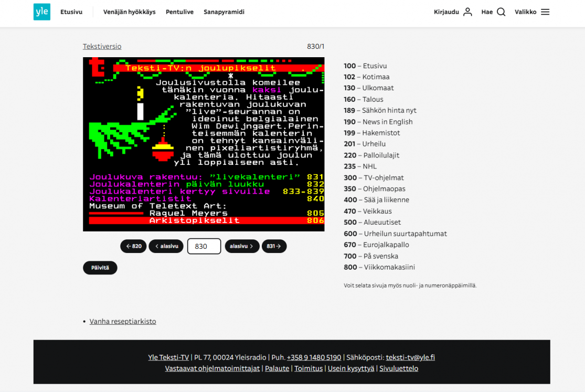Open the search magnifier icon

pyautogui.click(x=501, y=12)
